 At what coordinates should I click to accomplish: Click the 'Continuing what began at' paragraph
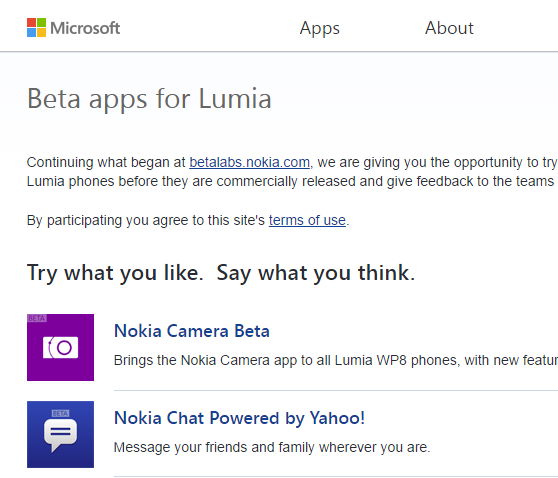point(293,172)
